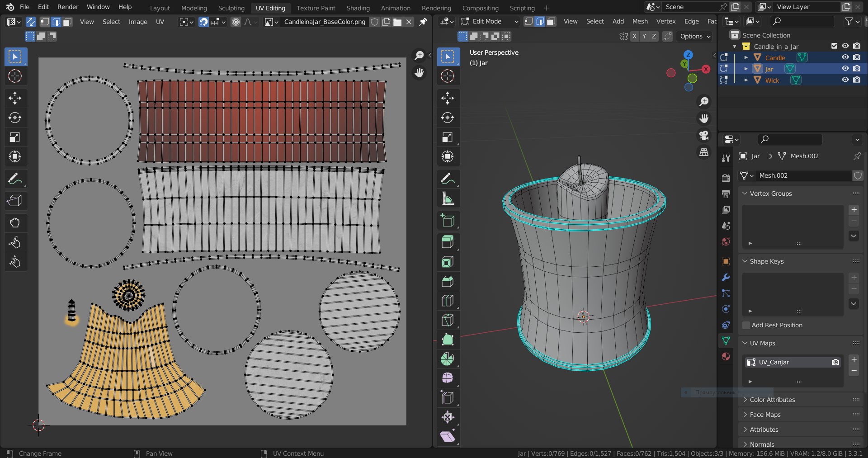
Task: Open the Material properties tab
Action: point(726,356)
